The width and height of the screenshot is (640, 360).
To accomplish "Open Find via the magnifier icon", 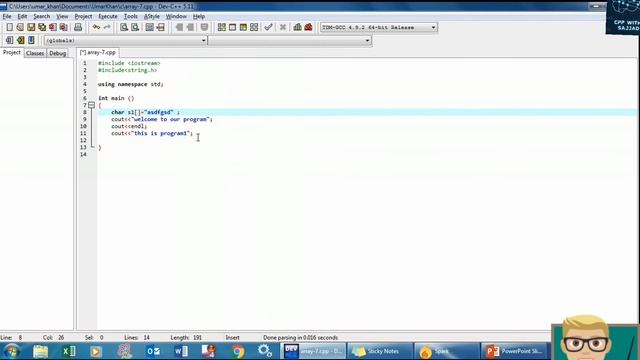I will click(x=124, y=27).
